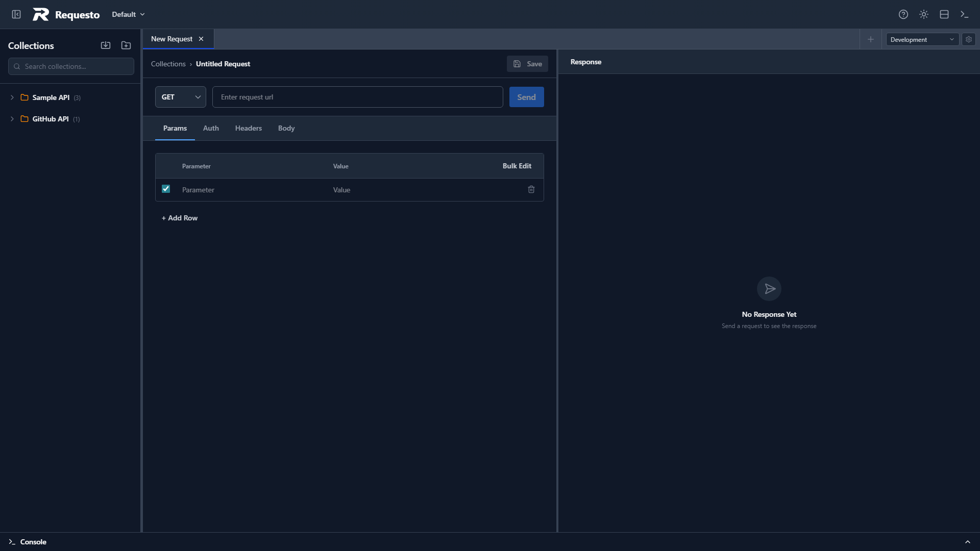
Task: Import a collection
Action: [x=106, y=45]
